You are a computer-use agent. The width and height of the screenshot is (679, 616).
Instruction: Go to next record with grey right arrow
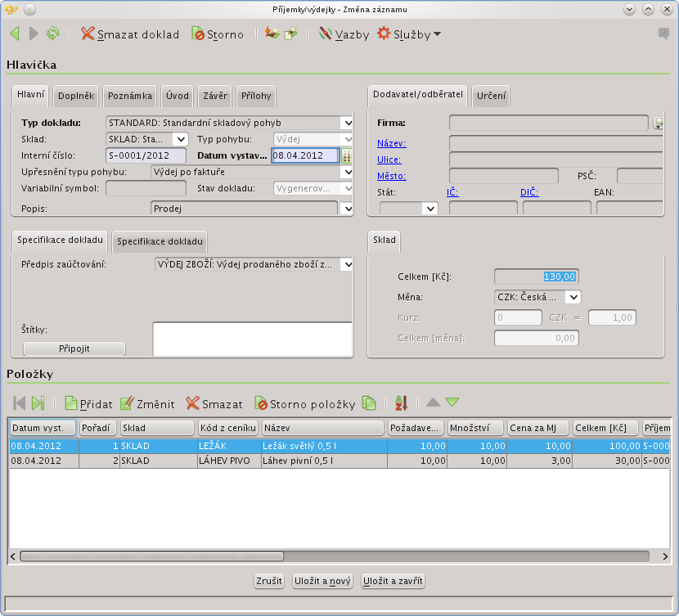[34, 34]
